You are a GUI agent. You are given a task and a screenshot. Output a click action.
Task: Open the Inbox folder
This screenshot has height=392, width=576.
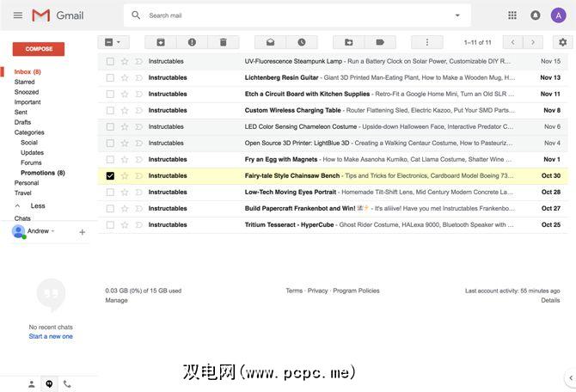[28, 71]
